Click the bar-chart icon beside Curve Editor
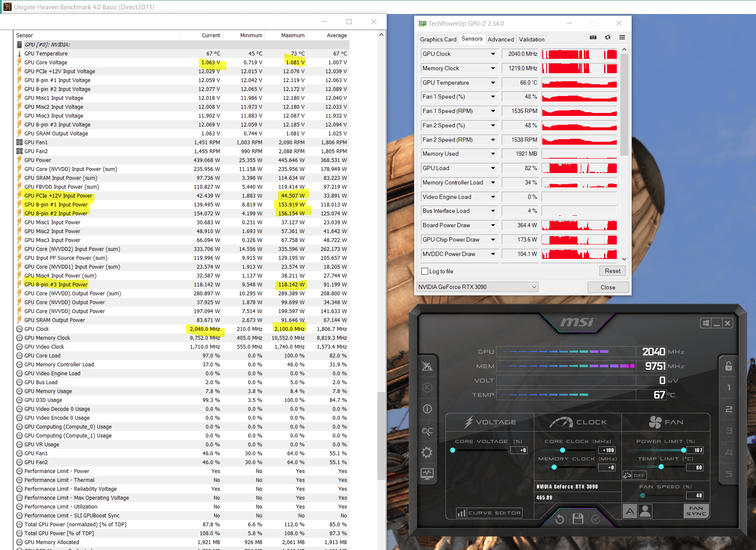 coord(461,513)
